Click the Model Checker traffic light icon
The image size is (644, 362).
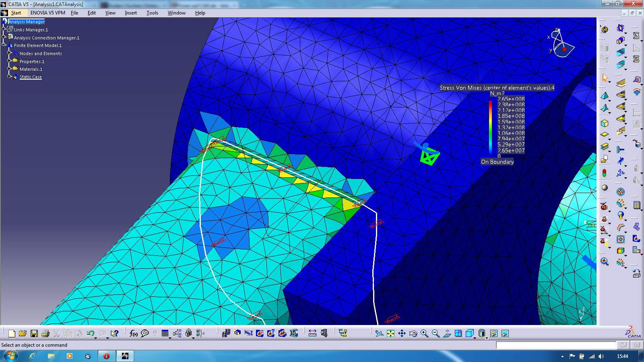click(x=605, y=173)
